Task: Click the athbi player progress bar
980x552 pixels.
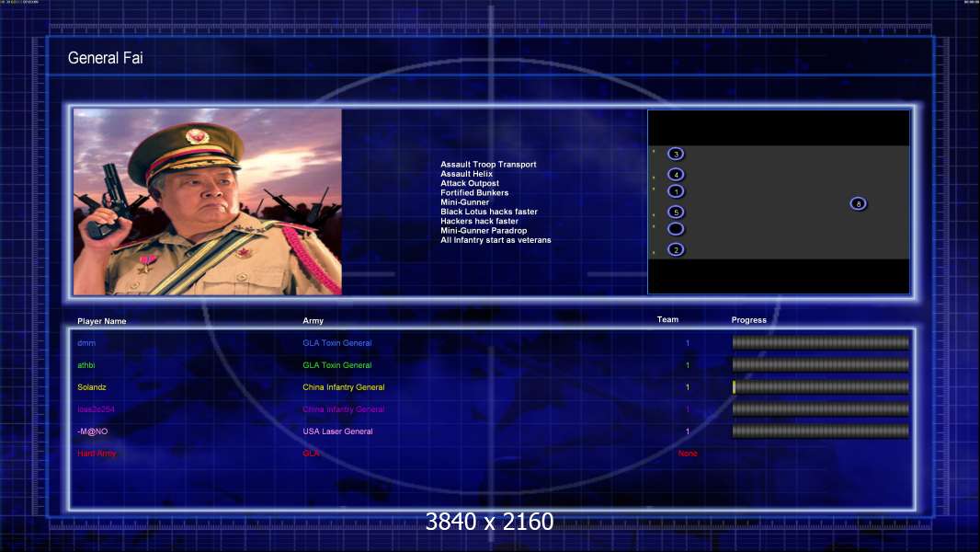Action: (x=821, y=364)
